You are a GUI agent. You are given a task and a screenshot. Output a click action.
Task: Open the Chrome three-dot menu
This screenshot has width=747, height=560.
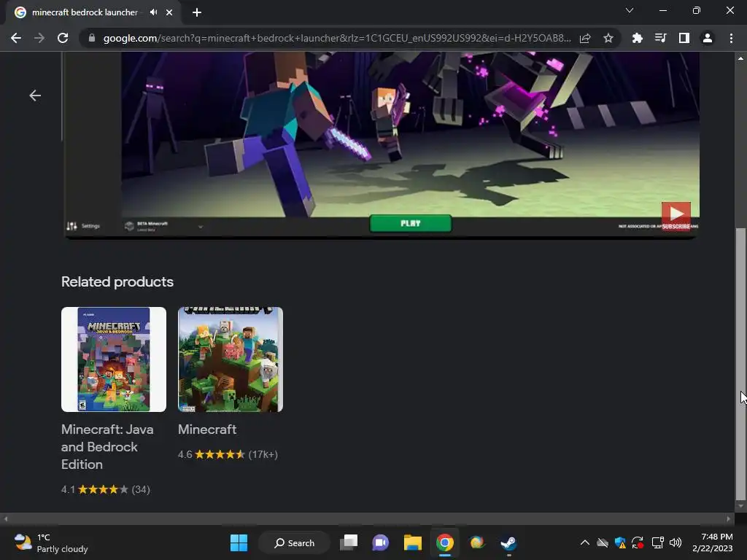[731, 38]
